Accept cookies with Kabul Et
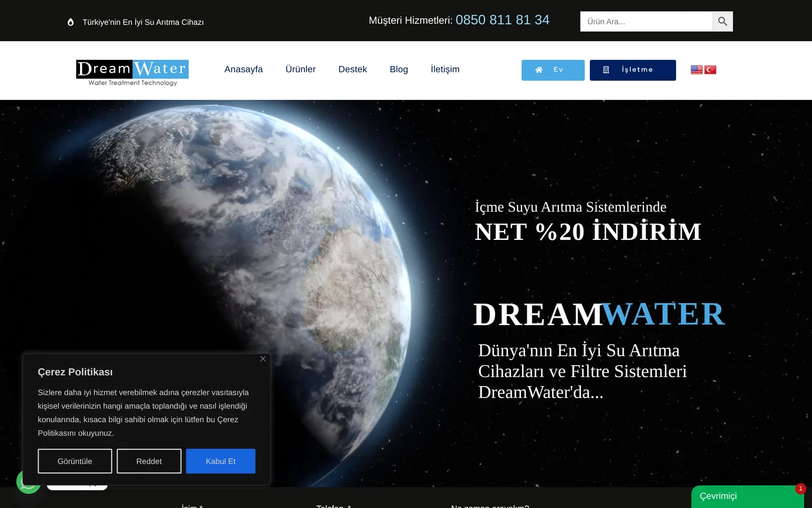 tap(220, 461)
